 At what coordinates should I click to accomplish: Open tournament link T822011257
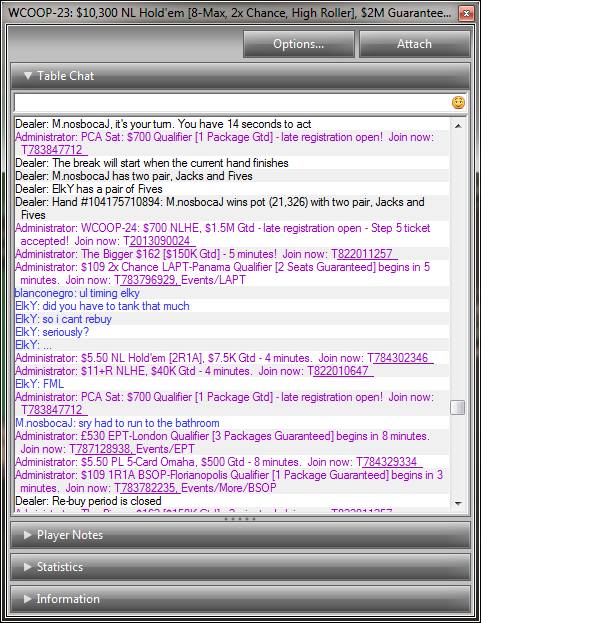click(364, 254)
